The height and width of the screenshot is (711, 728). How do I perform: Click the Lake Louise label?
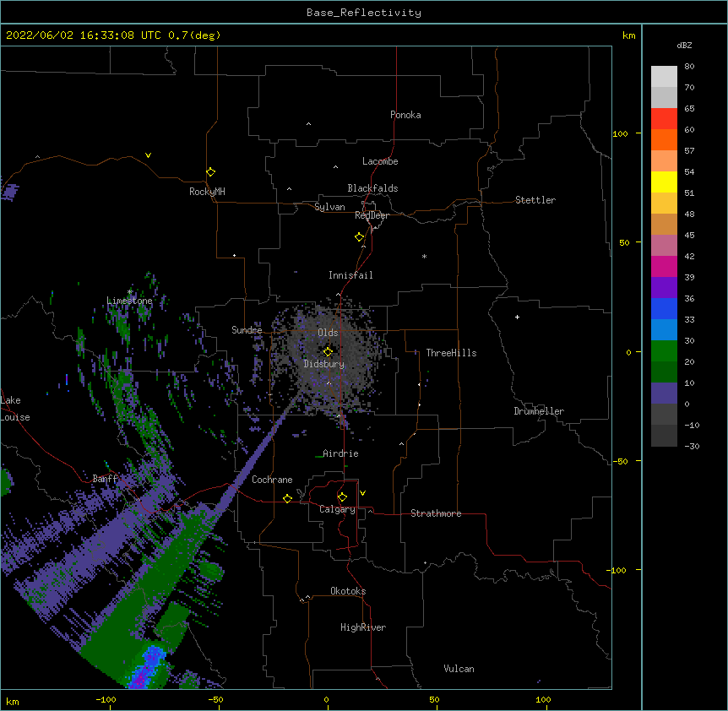15,409
